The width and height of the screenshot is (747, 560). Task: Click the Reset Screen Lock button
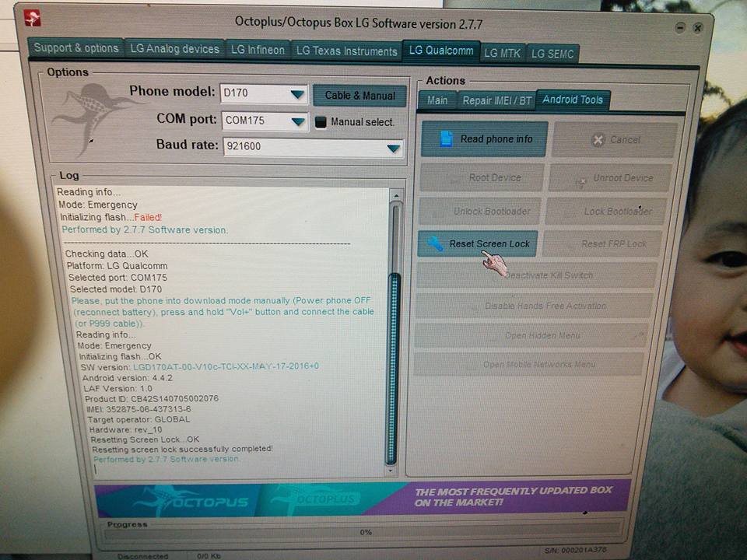(x=478, y=243)
